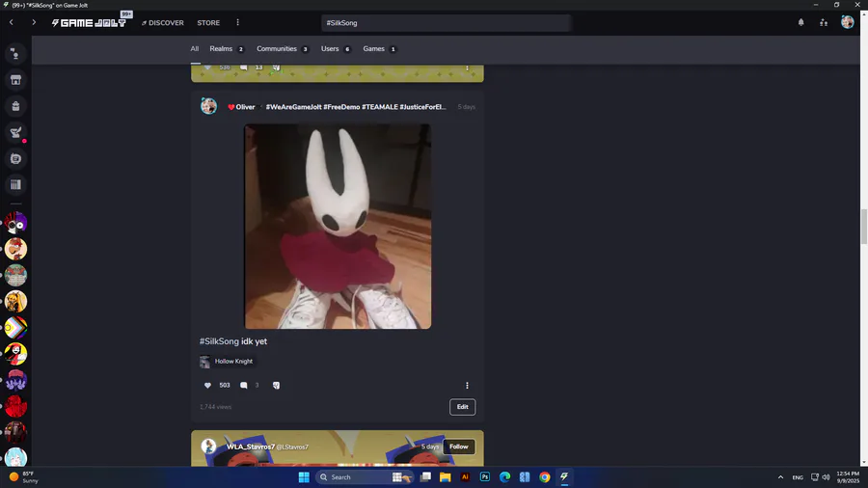Open comments on Oliver's post
Viewport: 868px width, 488px height.
(244, 385)
